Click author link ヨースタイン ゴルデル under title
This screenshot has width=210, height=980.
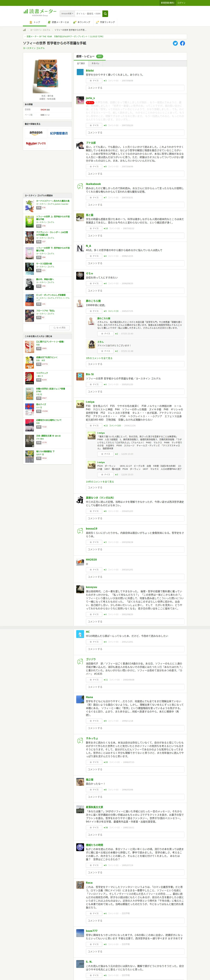(x=34, y=48)
